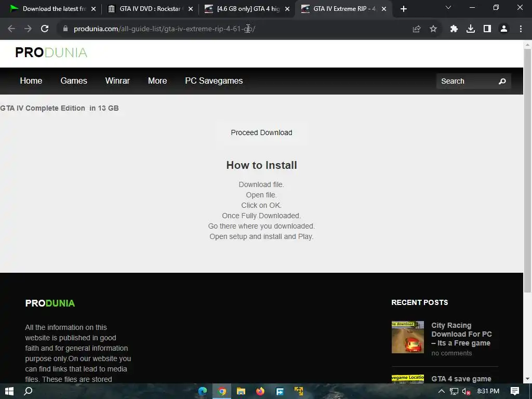Click the search magnifier icon
The height and width of the screenshot is (399, 532).
click(502, 81)
